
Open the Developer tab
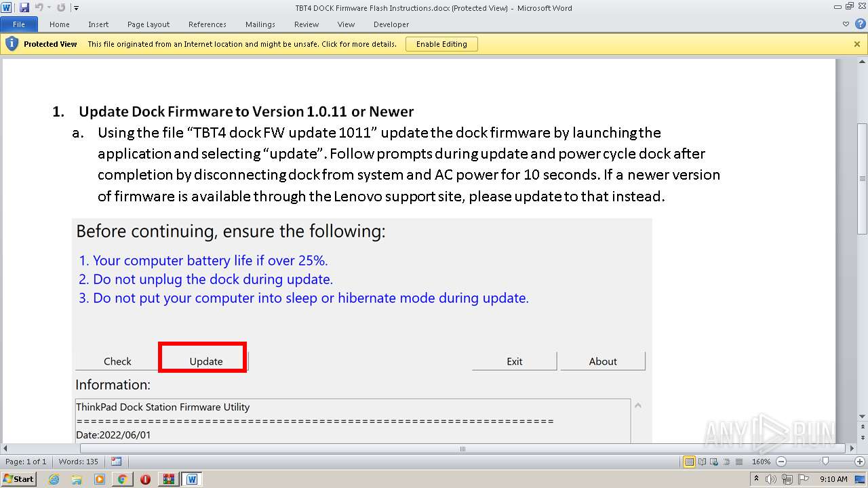[x=391, y=24]
